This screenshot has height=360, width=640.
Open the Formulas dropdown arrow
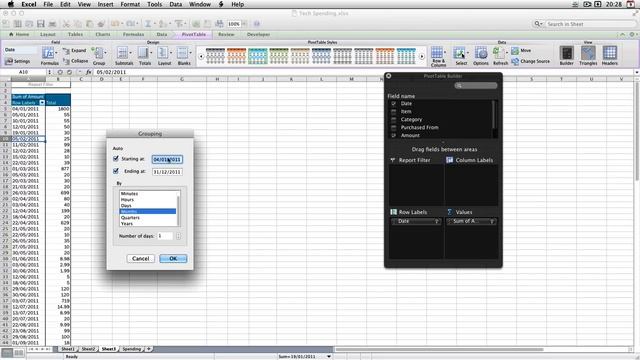click(x=56, y=53)
